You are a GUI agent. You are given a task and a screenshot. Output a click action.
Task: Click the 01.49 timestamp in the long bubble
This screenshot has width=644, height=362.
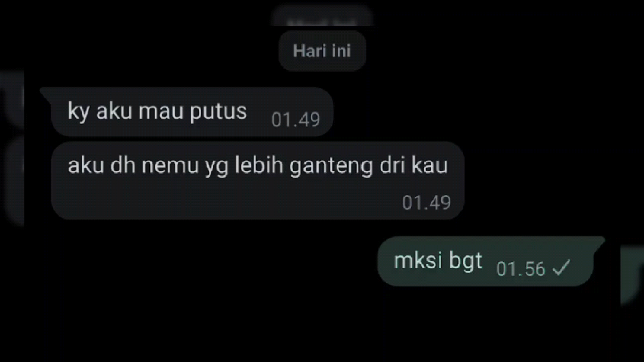point(426,202)
